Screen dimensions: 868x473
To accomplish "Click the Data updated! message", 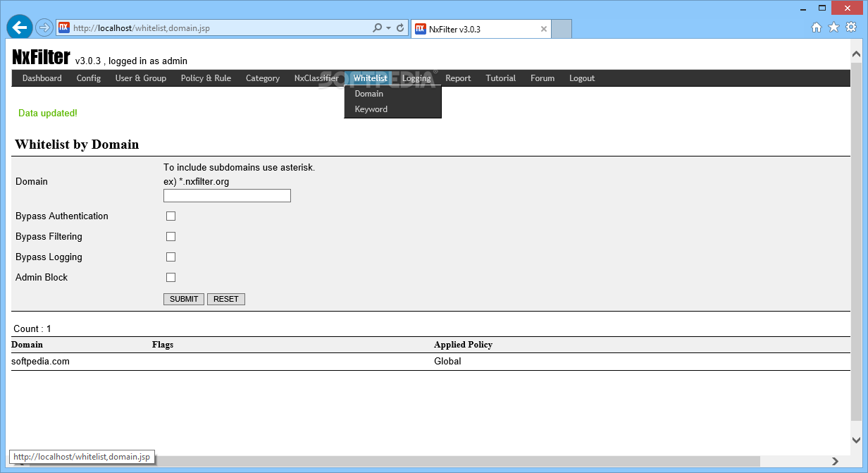I will click(x=48, y=113).
